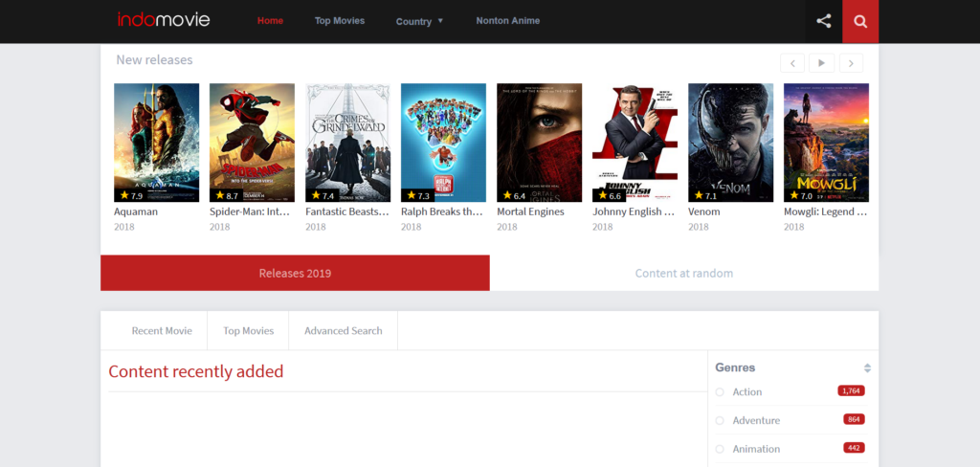Viewport: 980px width, 467px height.
Task: Open the Top Movies header menu
Action: 340,21
